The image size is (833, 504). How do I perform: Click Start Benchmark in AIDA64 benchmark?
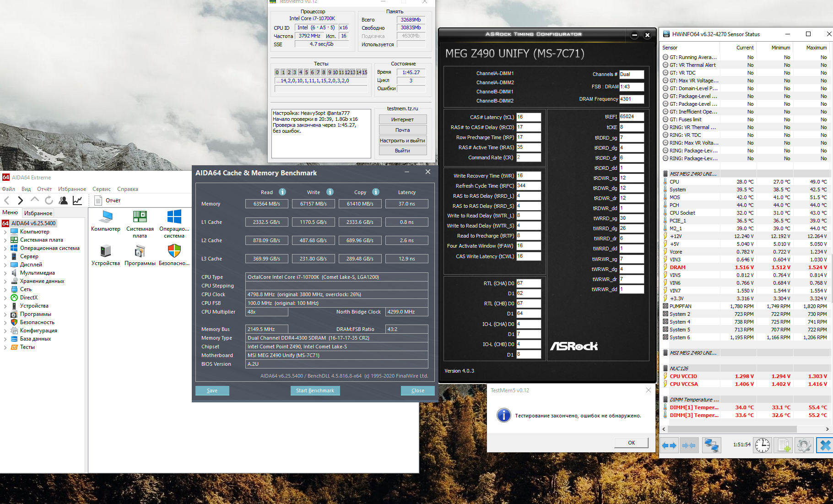click(x=315, y=390)
